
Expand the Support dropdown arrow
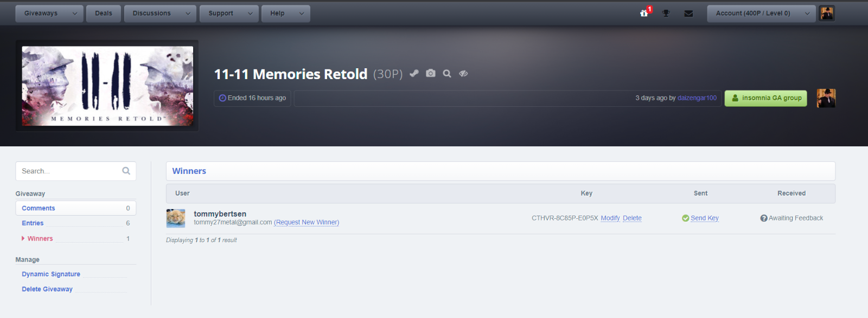click(250, 14)
